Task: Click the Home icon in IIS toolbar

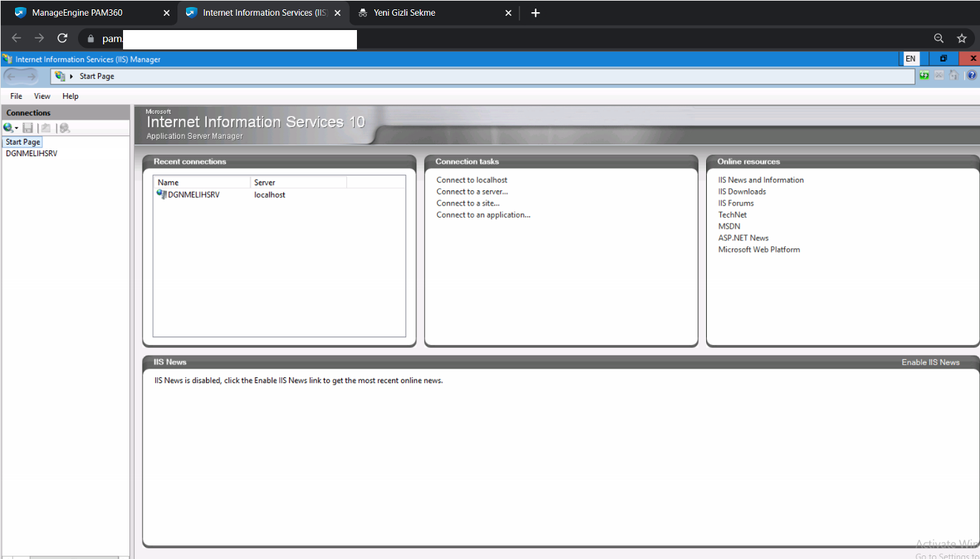Action: pos(954,76)
